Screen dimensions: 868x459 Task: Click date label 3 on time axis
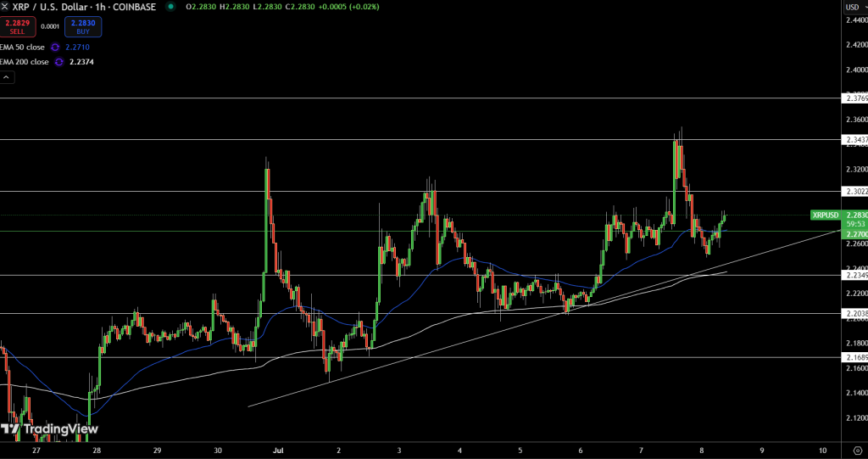(x=398, y=451)
